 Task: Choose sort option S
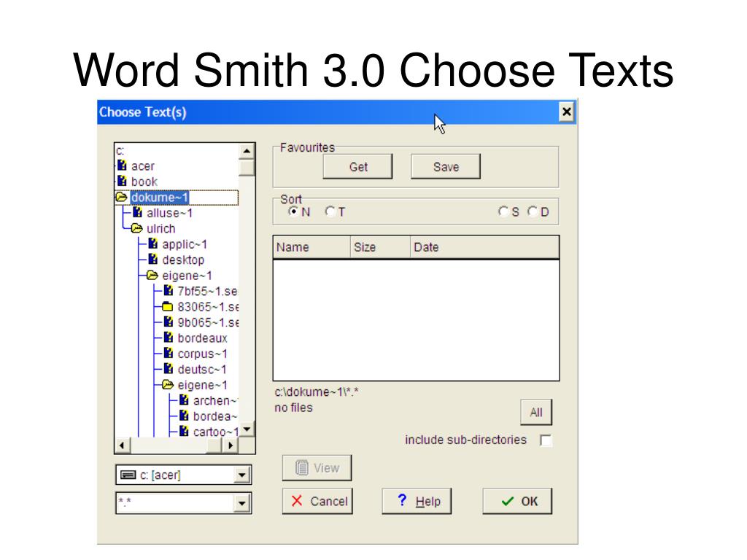pyautogui.click(x=503, y=211)
